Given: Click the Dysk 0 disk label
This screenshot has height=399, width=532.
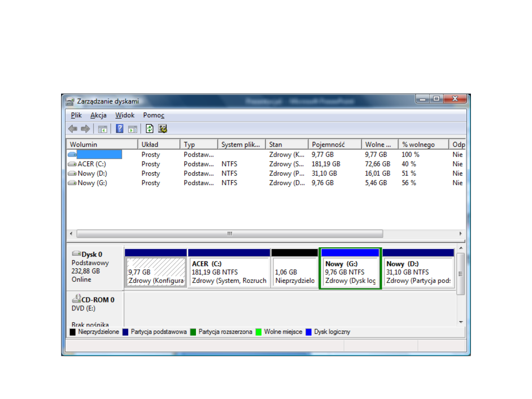Looking at the screenshot, I should tap(92, 255).
